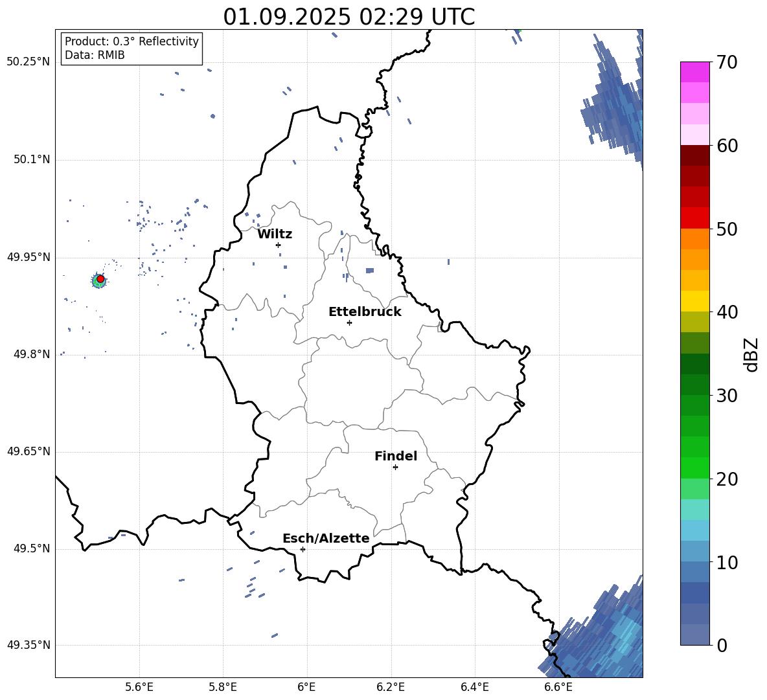Select the Esch/Alzette station label
The width and height of the screenshot is (767, 700).
[x=326, y=537]
